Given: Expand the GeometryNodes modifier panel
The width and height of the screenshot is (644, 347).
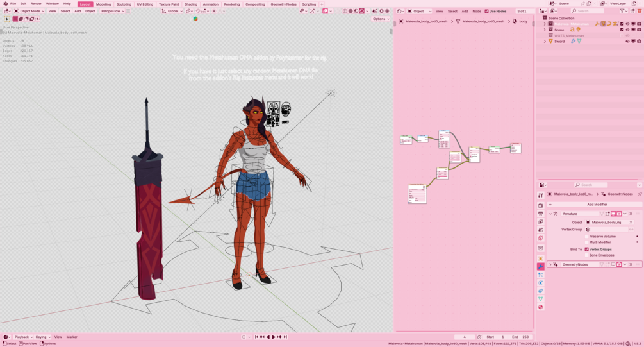Looking at the screenshot, I should point(550,264).
